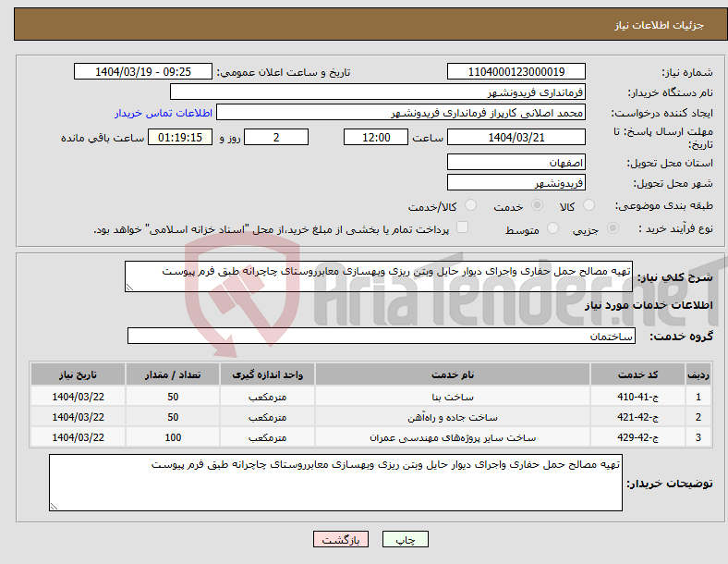Click the گروه خدمت field ساختمان

point(382,336)
